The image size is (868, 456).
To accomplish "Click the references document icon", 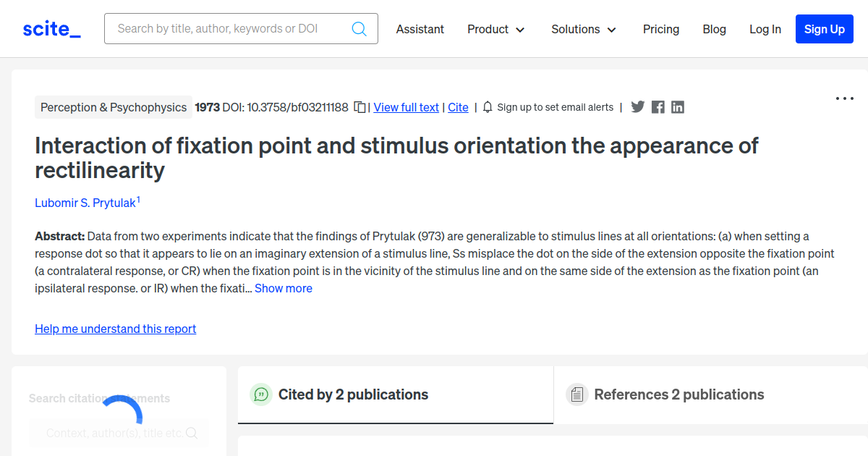I will [576, 394].
